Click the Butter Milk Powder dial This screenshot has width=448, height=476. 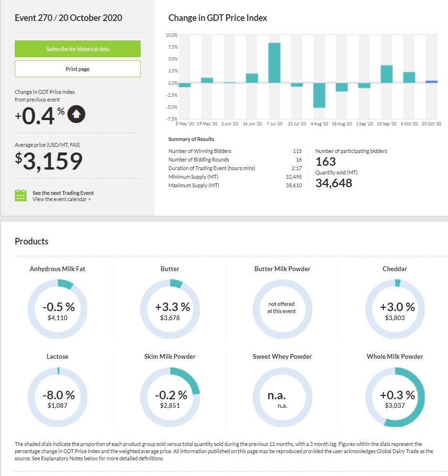(x=282, y=309)
